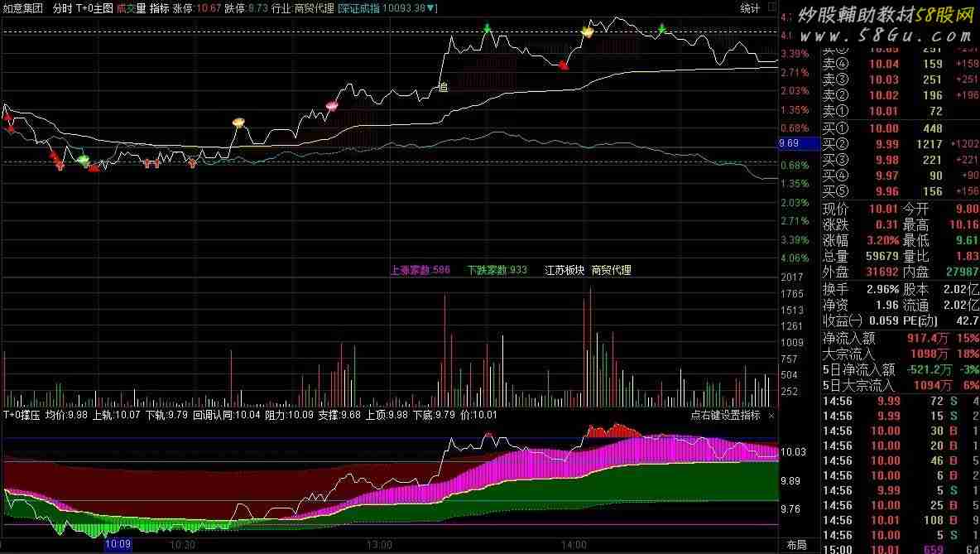Viewport: 980px width, 554px height.
Task: Click the 行业:商贸代理 industry label in header
Action: pyautogui.click(x=302, y=8)
